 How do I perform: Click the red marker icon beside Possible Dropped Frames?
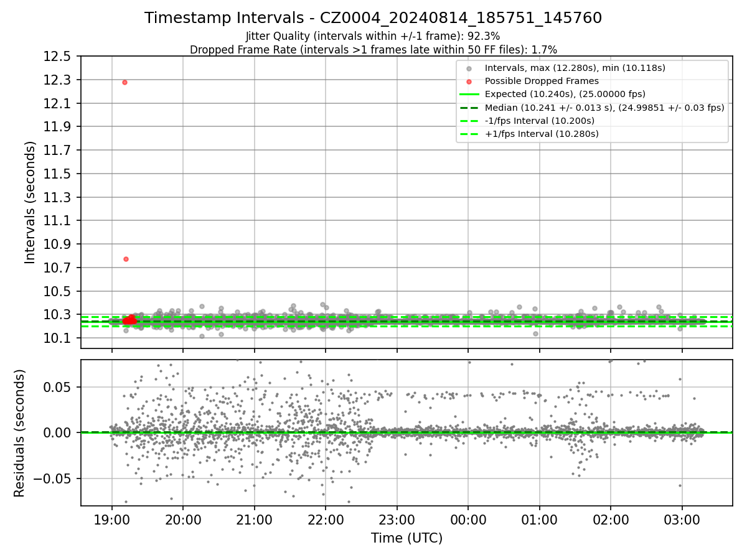(x=469, y=82)
